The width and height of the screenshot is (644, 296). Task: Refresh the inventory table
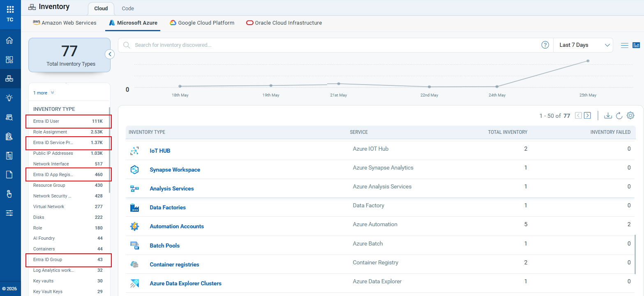(619, 115)
